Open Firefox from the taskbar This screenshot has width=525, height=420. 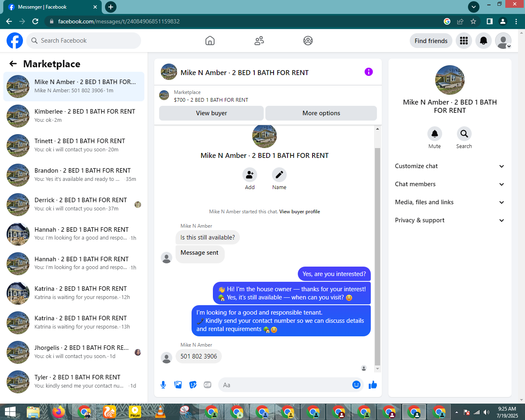[x=59, y=412]
